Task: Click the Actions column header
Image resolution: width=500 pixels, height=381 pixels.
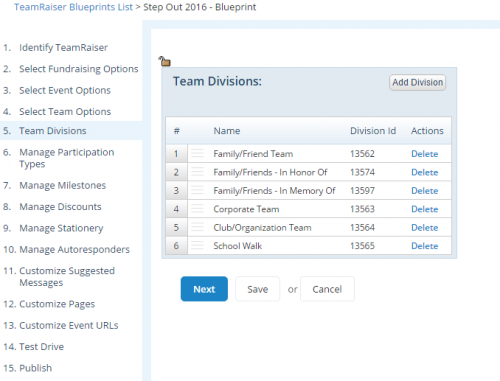Action: tap(427, 131)
